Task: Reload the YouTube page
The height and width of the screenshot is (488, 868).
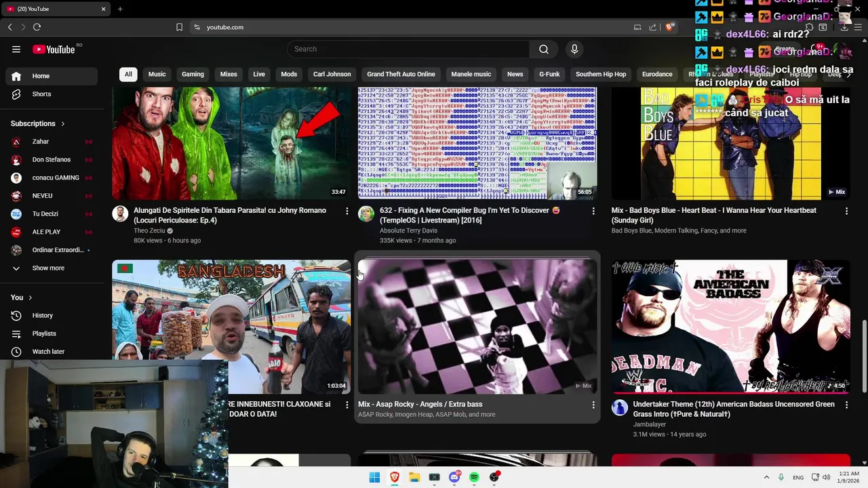Action: click(37, 27)
